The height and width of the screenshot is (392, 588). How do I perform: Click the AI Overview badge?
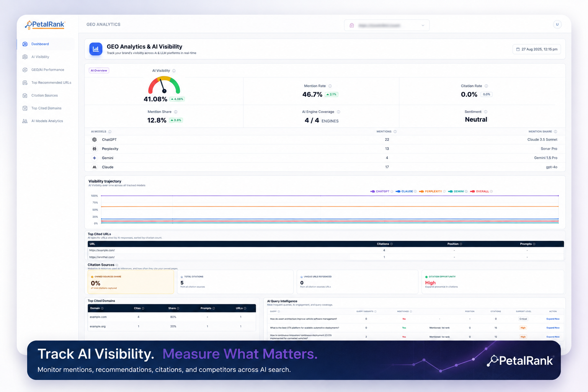point(99,70)
